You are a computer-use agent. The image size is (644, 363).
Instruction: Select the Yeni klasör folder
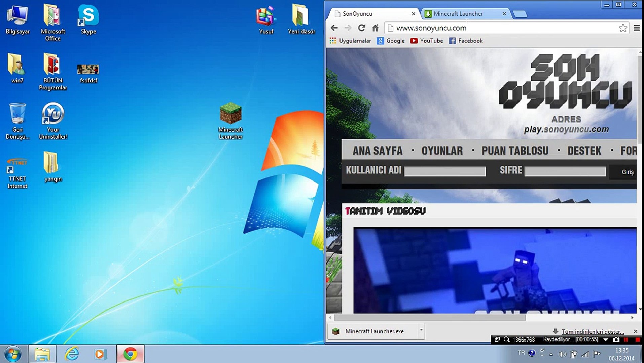point(301,19)
